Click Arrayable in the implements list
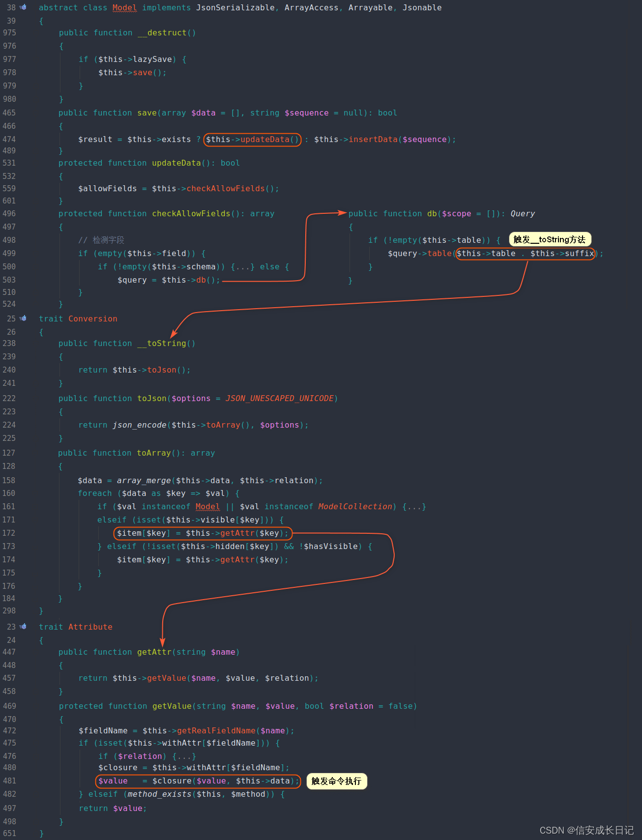 coord(371,8)
